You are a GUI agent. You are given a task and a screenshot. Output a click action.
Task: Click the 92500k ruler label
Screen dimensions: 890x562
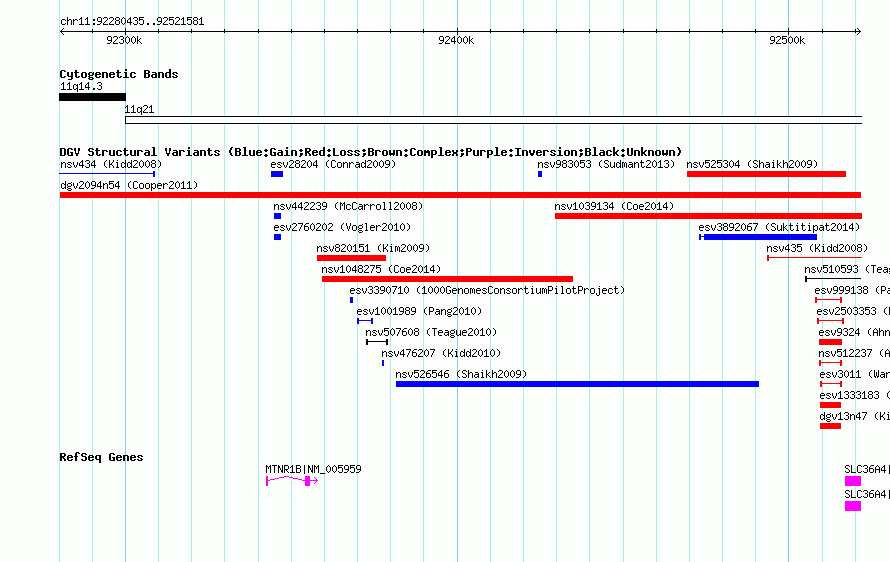click(x=787, y=40)
